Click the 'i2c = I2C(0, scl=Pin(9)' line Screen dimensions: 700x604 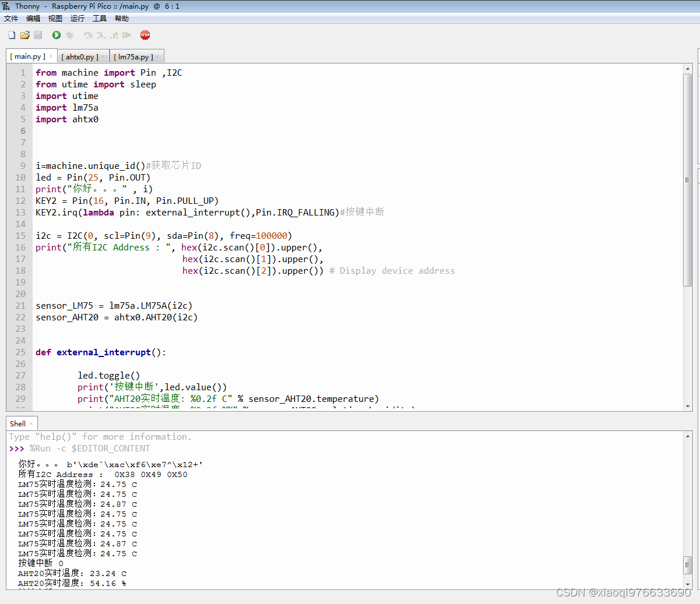[164, 236]
